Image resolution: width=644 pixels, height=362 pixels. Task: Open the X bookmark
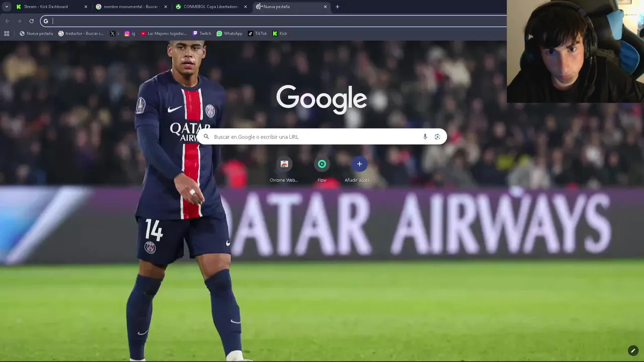click(114, 33)
